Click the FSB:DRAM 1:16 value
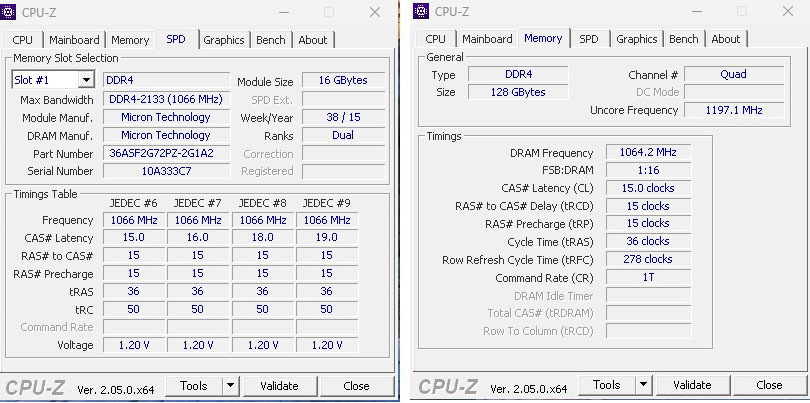810x403 pixels. coord(648,170)
